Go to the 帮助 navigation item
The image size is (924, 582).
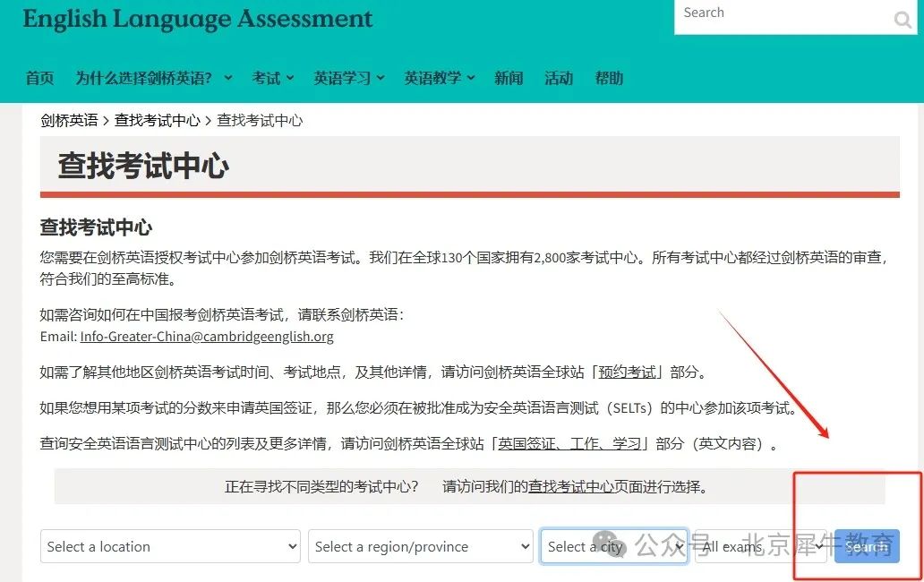coord(609,78)
